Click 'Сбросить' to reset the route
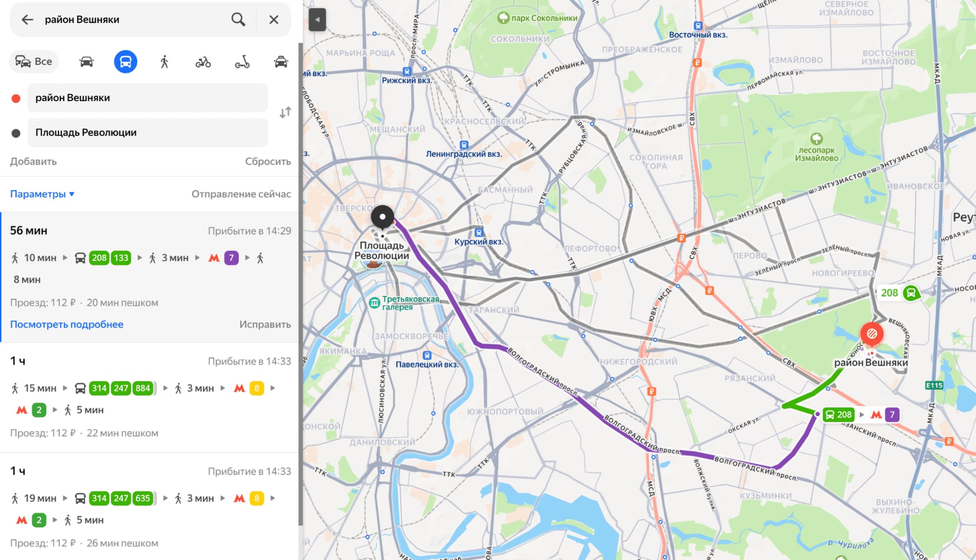The image size is (976, 560). point(268,162)
